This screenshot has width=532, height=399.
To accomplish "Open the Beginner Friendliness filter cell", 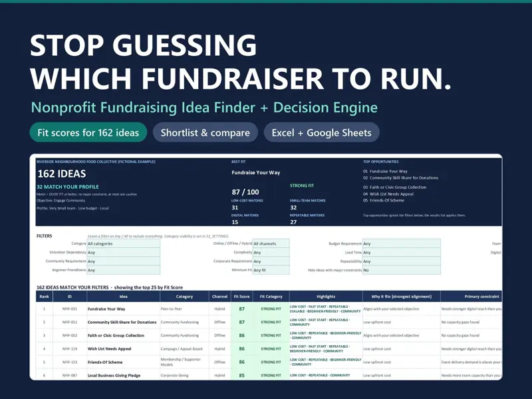I will 124,270.
